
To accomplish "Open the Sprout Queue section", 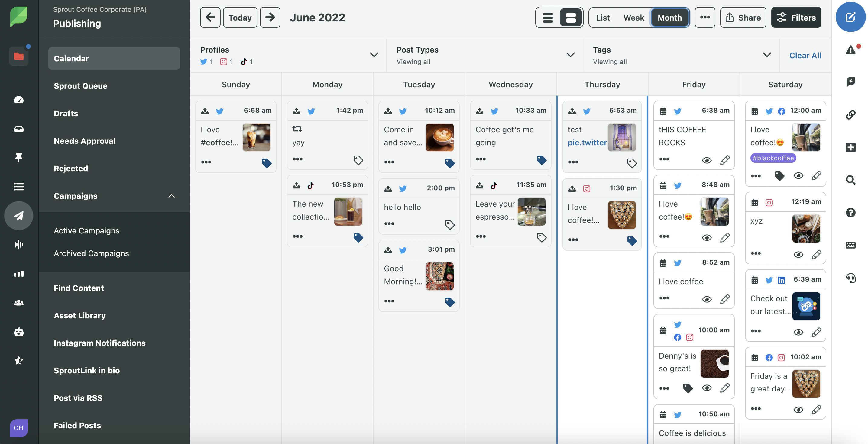I will tap(80, 86).
